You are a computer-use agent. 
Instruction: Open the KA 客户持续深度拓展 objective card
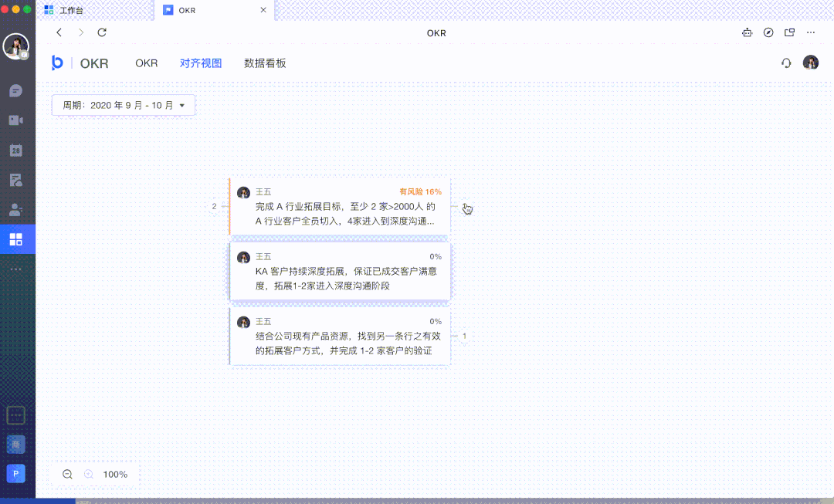pyautogui.click(x=340, y=272)
